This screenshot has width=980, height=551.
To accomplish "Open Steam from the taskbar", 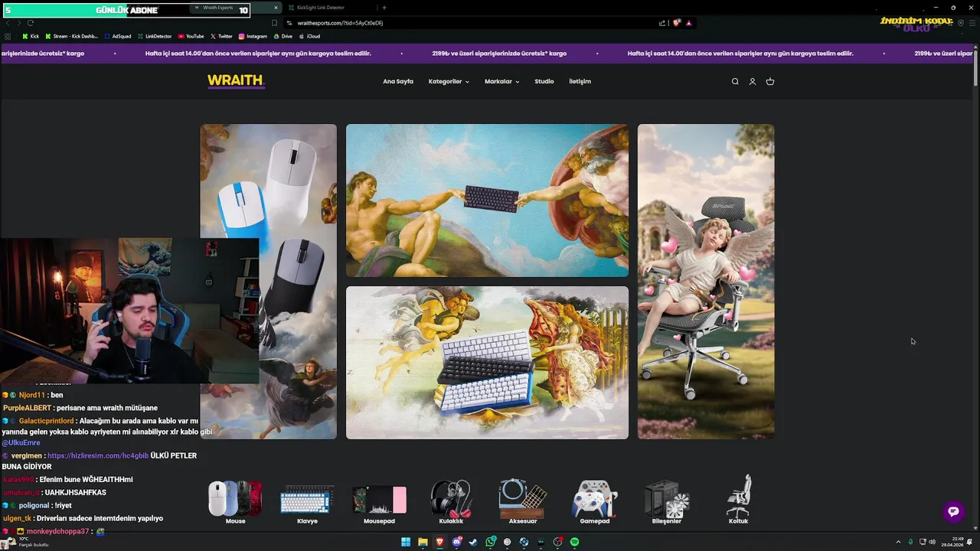I will click(473, 542).
